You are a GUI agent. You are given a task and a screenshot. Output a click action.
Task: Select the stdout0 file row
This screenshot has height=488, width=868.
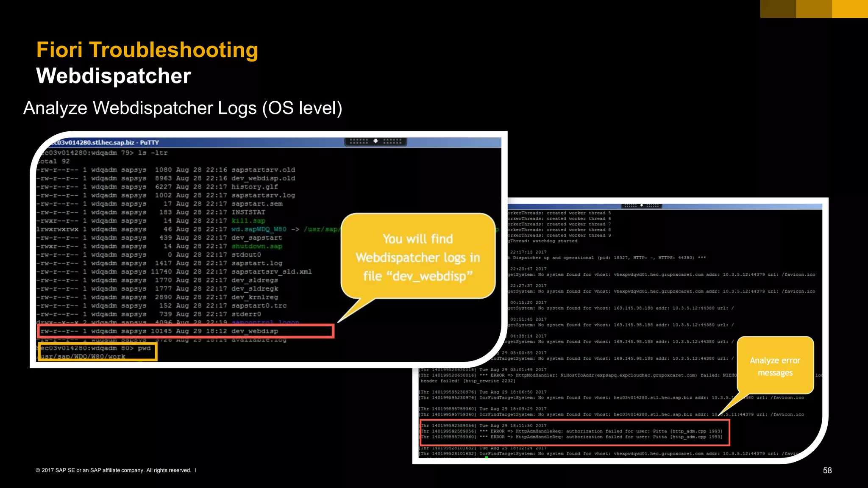click(149, 255)
